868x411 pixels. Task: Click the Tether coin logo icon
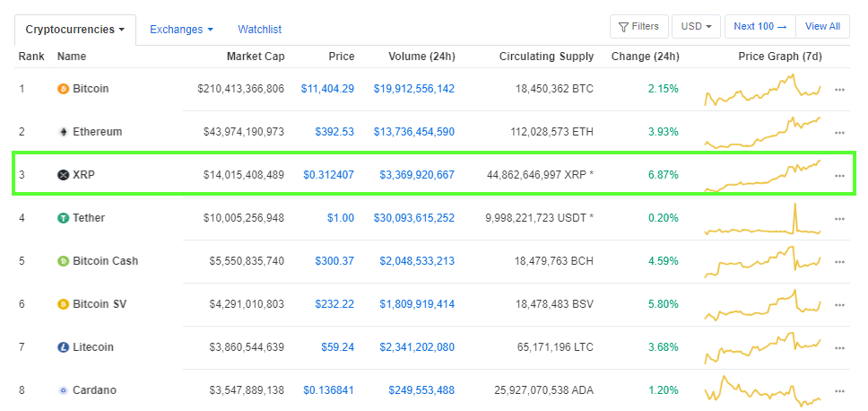[63, 218]
